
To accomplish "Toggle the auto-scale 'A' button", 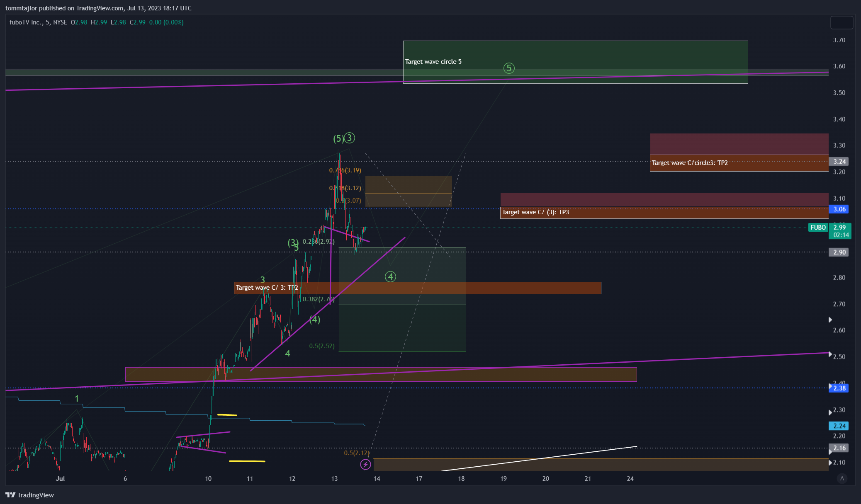I will [x=842, y=478].
